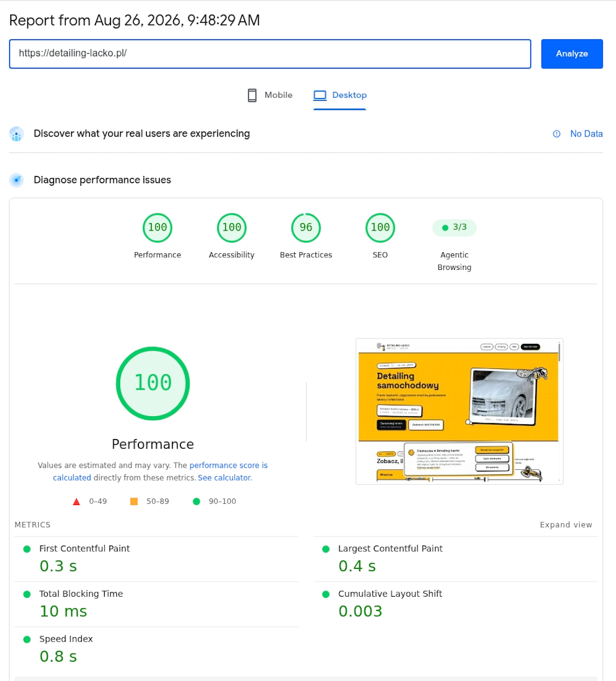
Task: Click the Speed Index label
Action: coord(66,639)
